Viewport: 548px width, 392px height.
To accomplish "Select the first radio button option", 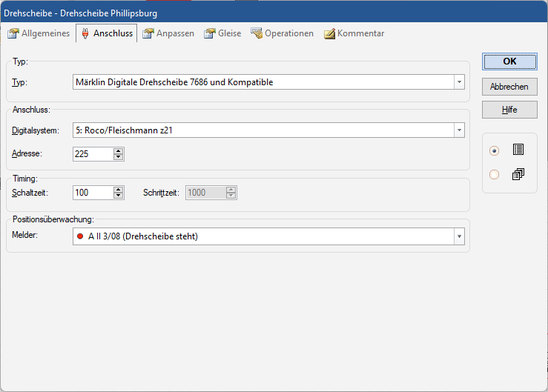I will (495, 150).
